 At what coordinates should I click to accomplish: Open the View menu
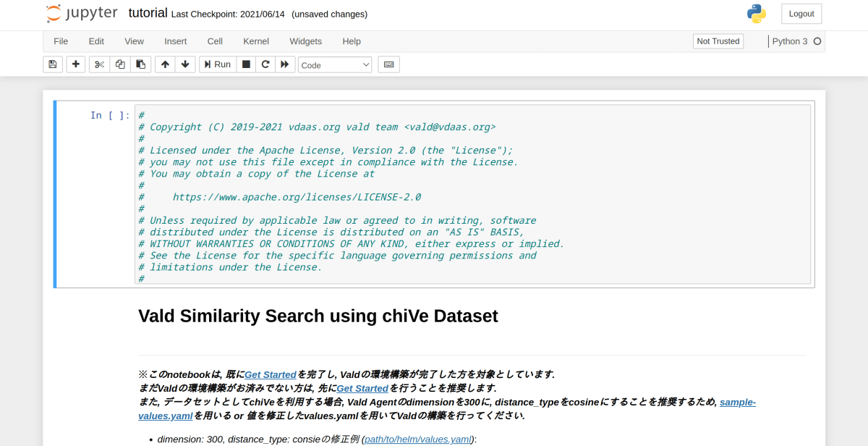pos(134,41)
